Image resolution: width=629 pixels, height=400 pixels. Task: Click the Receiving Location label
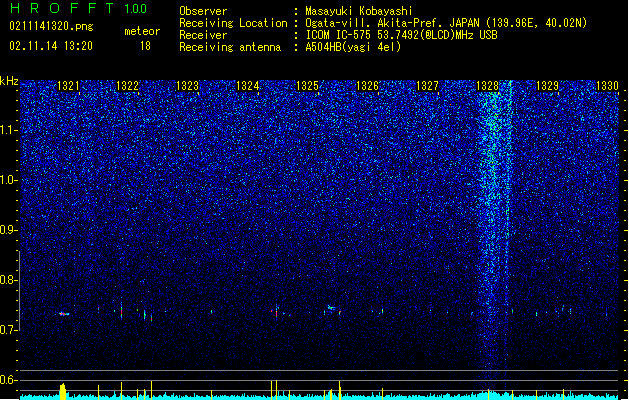tap(233, 23)
